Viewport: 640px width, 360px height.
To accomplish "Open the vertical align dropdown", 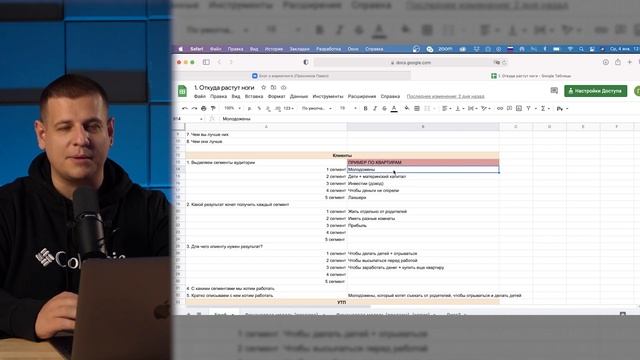I will (459, 109).
